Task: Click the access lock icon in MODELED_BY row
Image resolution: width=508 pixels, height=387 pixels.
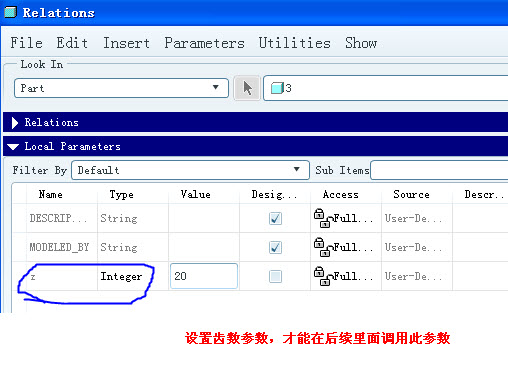Action: click(323, 247)
